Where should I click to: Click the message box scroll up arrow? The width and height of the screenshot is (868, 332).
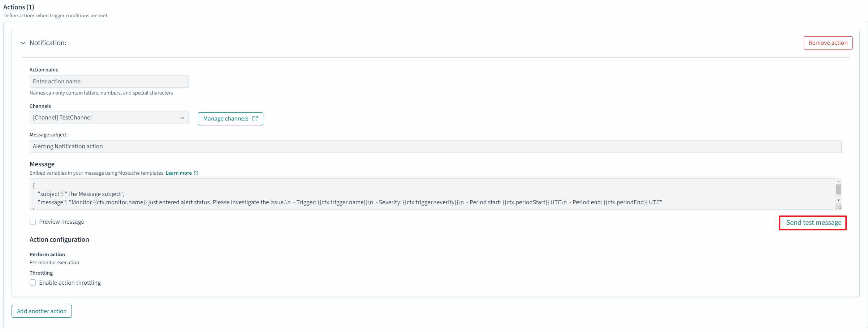coord(838,182)
